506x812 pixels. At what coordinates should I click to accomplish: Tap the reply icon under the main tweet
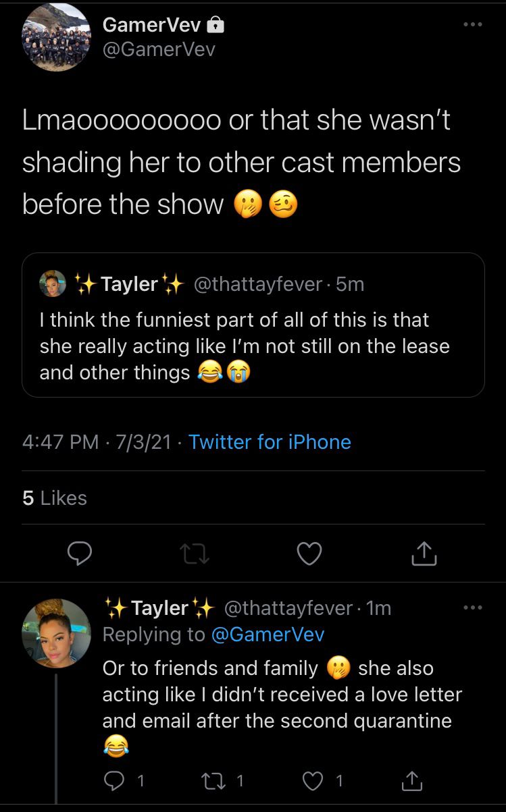[80, 554]
